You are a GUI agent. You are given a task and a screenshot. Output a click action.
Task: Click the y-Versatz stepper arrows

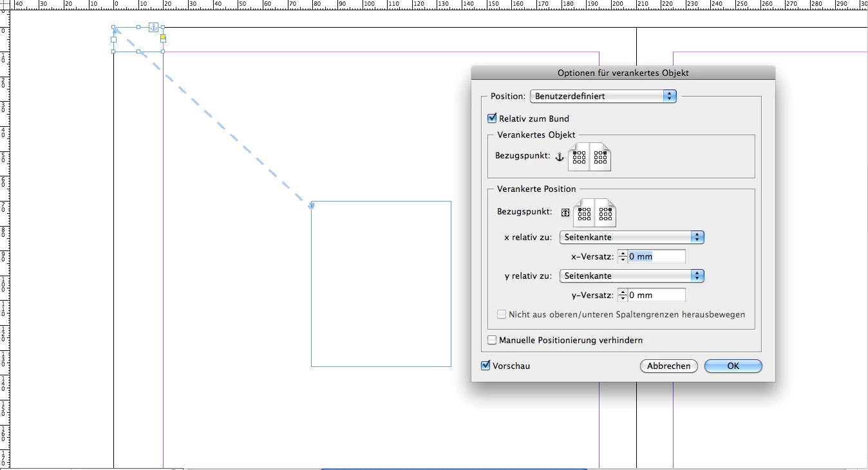pos(623,295)
